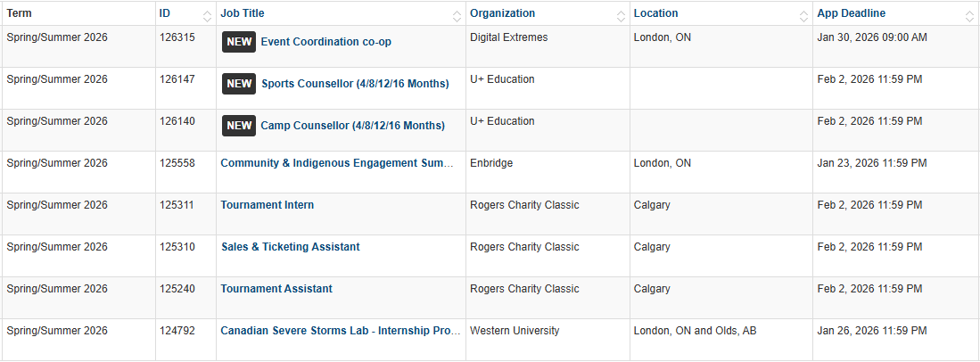Click the Location column header label
This screenshot has height=362, width=980.
tap(655, 13)
